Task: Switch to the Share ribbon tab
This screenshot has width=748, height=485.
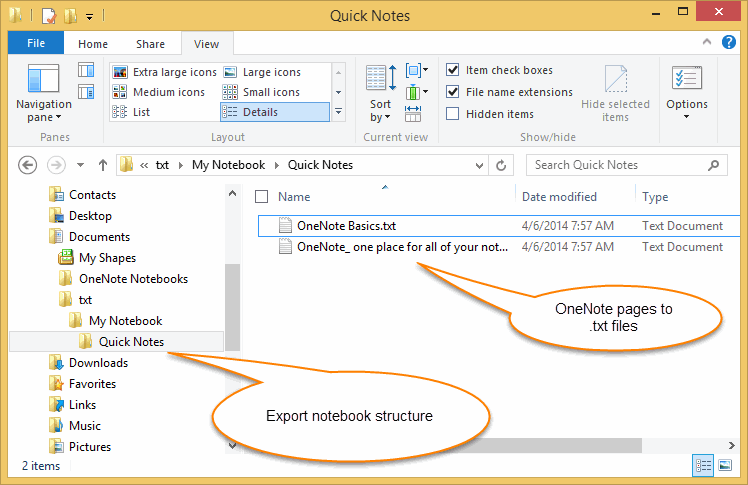Action: tap(150, 44)
